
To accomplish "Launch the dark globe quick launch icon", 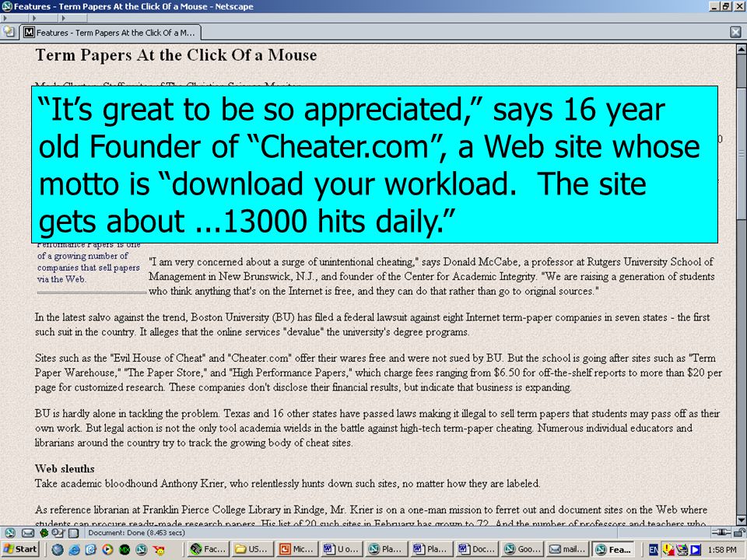I will click(58, 550).
